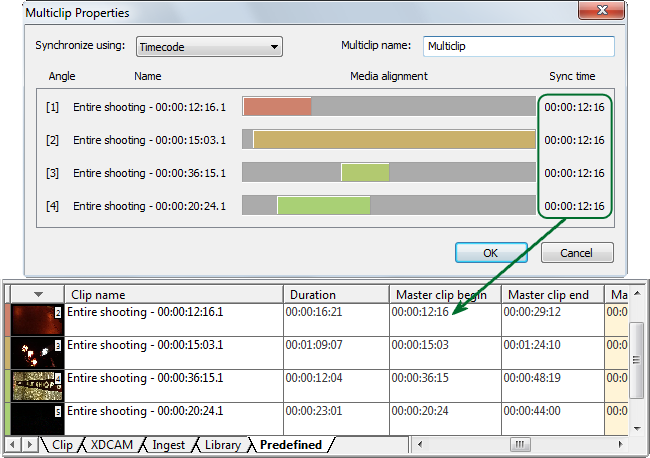The height and width of the screenshot is (458, 650).
Task: Click the sync time of angle [4]
Action: (574, 206)
